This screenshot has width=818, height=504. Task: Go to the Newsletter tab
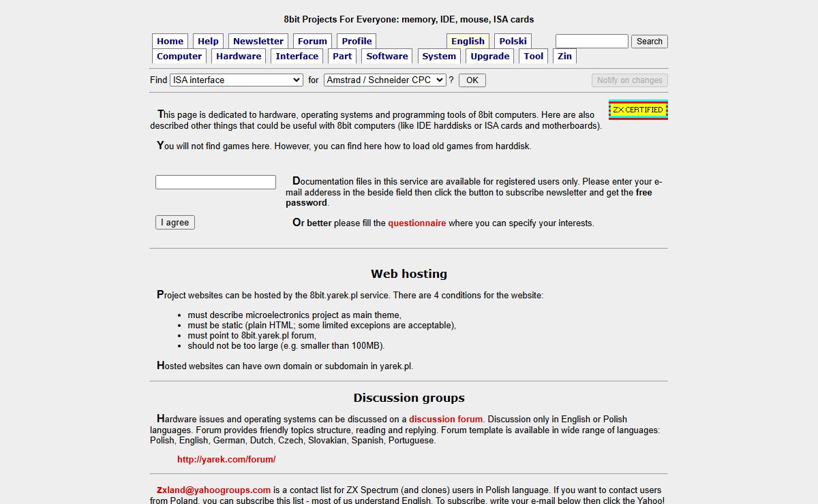(x=258, y=42)
